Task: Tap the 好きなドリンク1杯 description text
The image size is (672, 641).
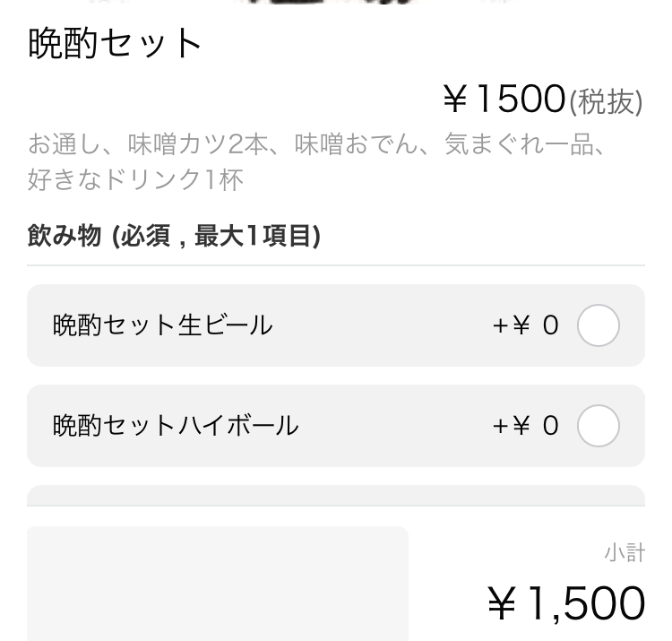Action: [134, 179]
